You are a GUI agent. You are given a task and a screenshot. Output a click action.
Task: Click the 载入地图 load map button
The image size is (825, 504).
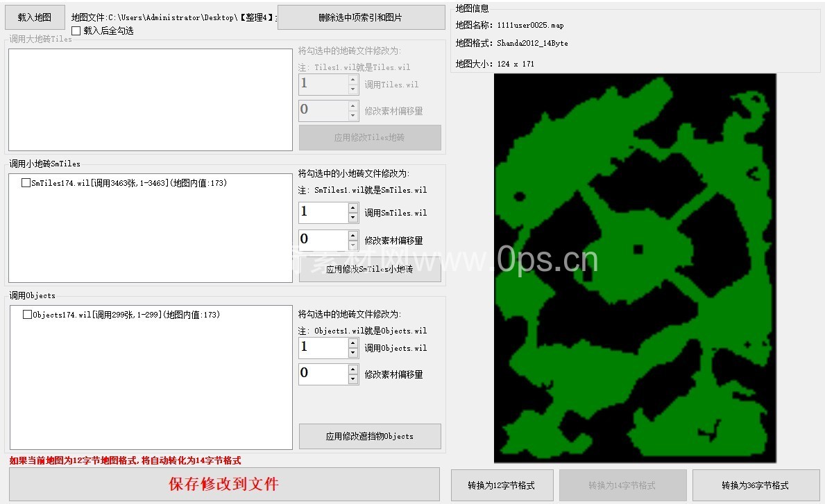pos(35,17)
